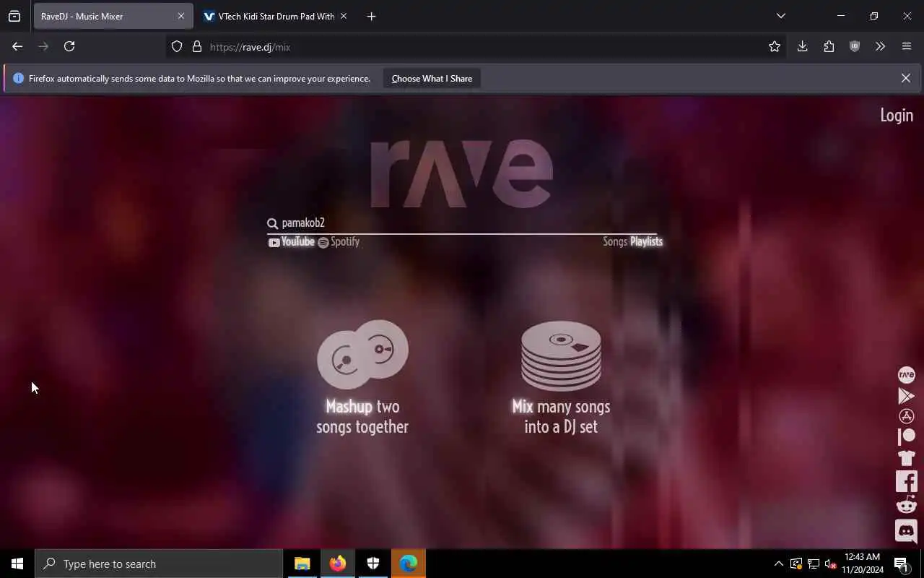Screen dimensions: 924x578
Task: Select Spotify as search source
Action: coord(339,242)
